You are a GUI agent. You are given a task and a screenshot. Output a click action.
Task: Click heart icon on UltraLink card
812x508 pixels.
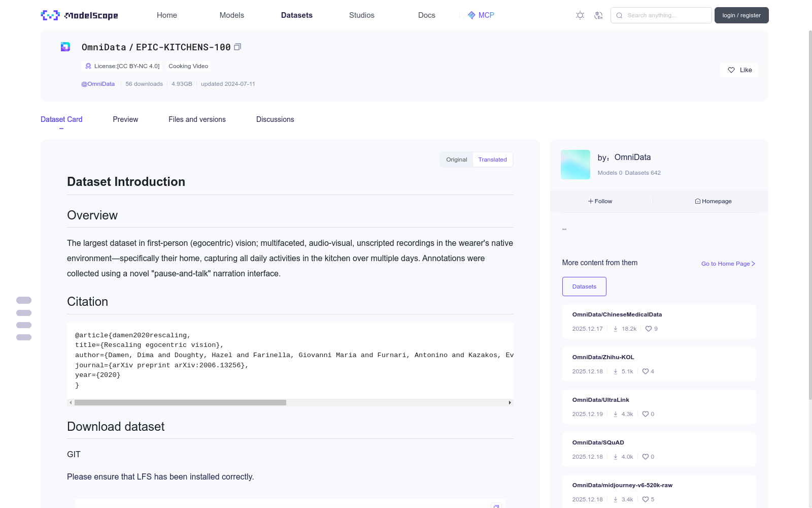pos(646,414)
